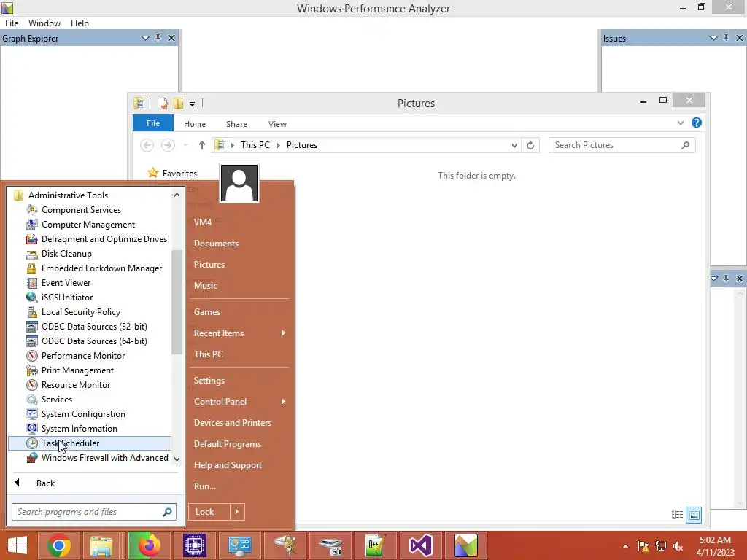Viewport: 747px width, 560px height.
Task: Open Music from Start menu
Action: [205, 286]
